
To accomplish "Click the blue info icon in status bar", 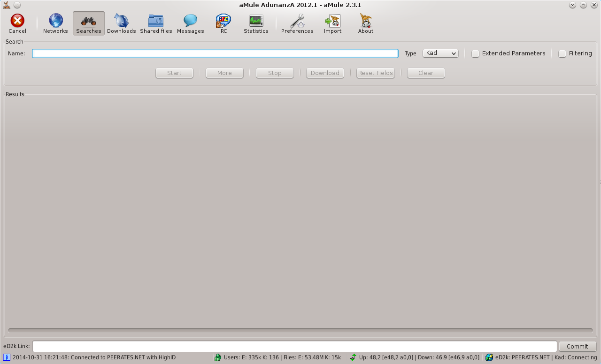I will [x=7, y=357].
